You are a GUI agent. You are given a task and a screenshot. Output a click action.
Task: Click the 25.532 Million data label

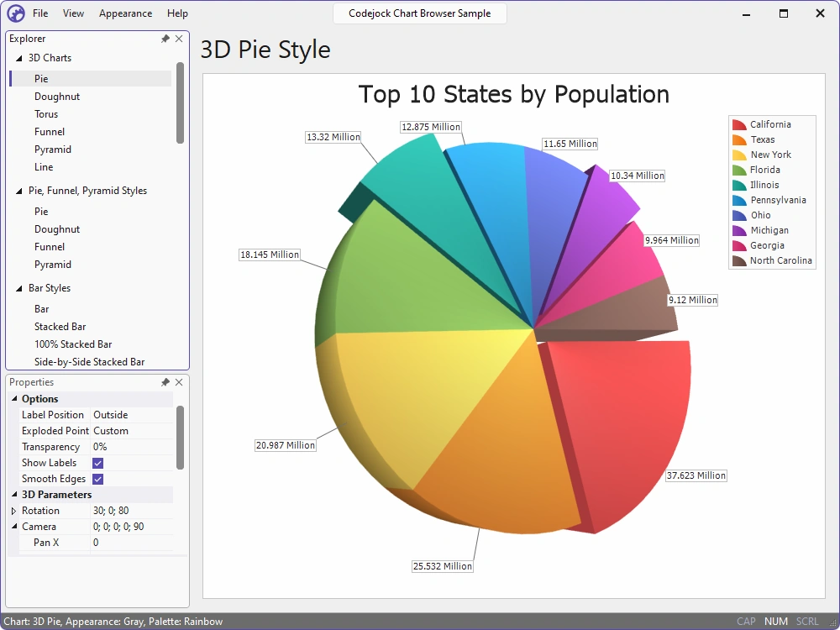443,566
